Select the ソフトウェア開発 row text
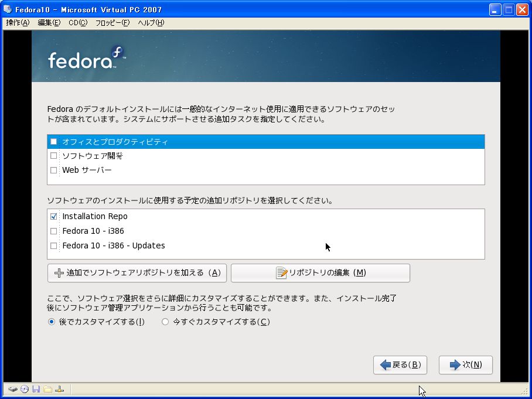Image resolution: width=532 pixels, height=399 pixels. tap(93, 156)
